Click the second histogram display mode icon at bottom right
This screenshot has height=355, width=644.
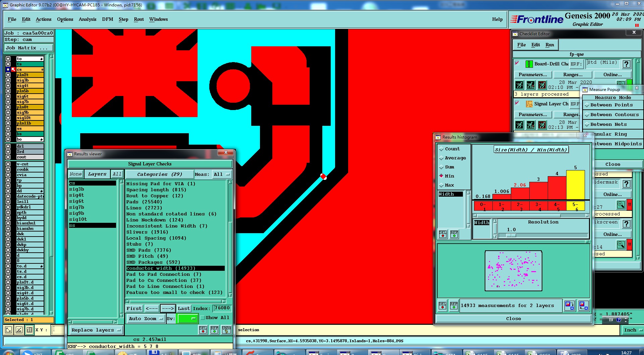583,305
